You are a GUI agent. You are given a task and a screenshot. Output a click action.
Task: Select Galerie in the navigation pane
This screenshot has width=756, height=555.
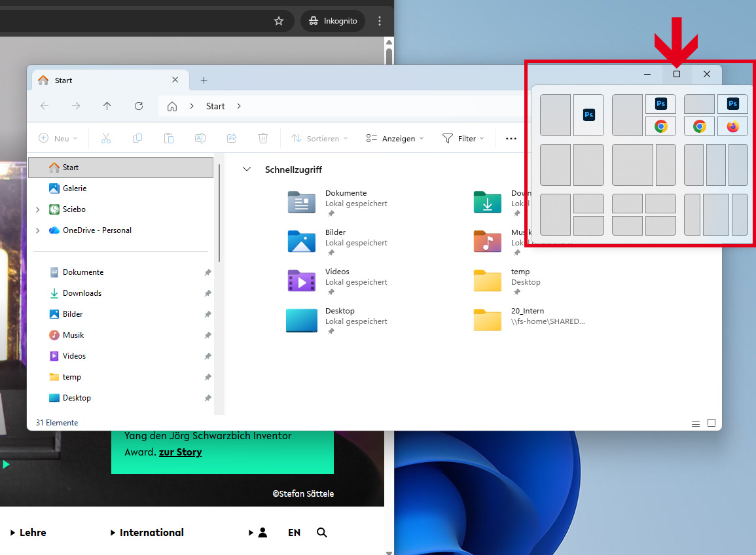click(x=74, y=188)
